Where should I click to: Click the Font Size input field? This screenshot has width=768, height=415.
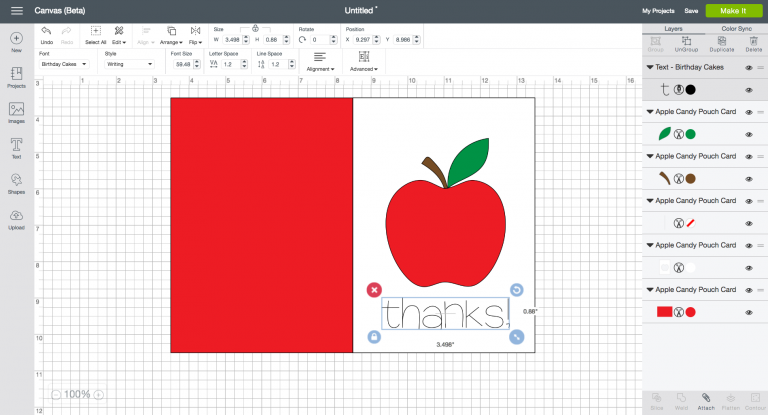point(183,64)
